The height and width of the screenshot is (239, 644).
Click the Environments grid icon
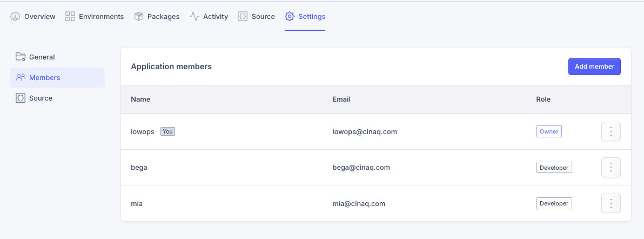pyautogui.click(x=70, y=16)
